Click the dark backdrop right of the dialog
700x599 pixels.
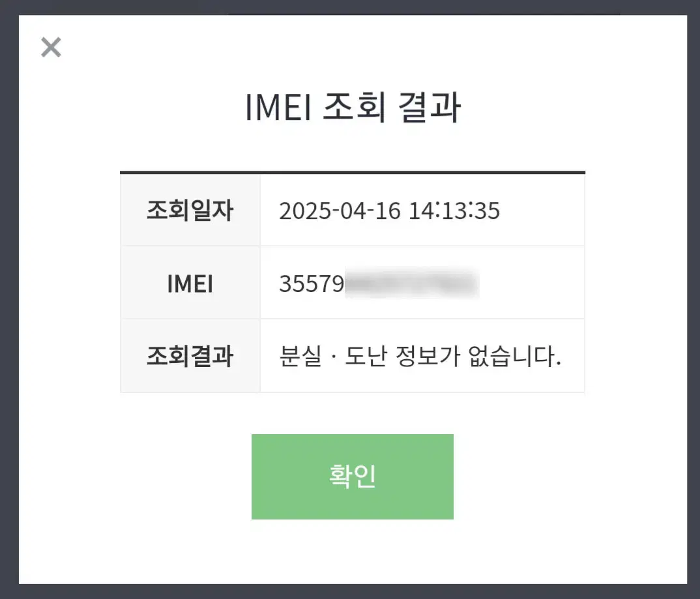pos(693,300)
